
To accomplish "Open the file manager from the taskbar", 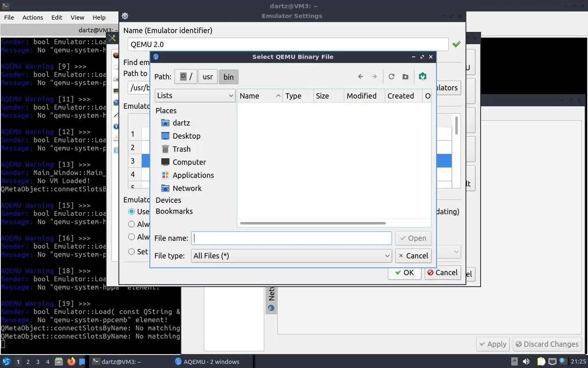I will click(x=59, y=361).
